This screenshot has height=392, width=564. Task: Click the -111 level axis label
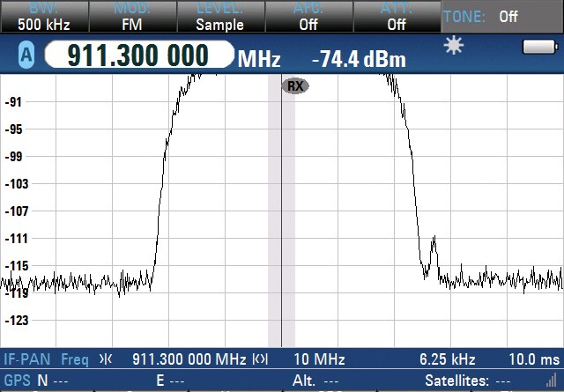pos(16,239)
